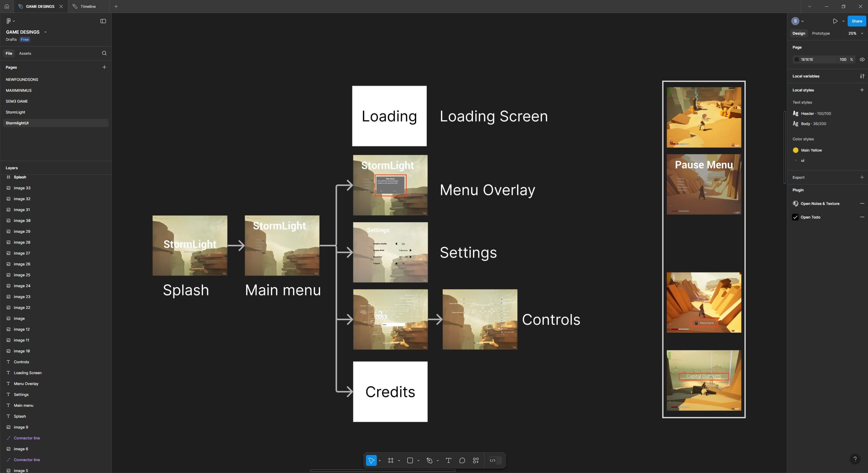The image size is (868, 473).
Task: Select the Pen tool
Action: point(429,460)
